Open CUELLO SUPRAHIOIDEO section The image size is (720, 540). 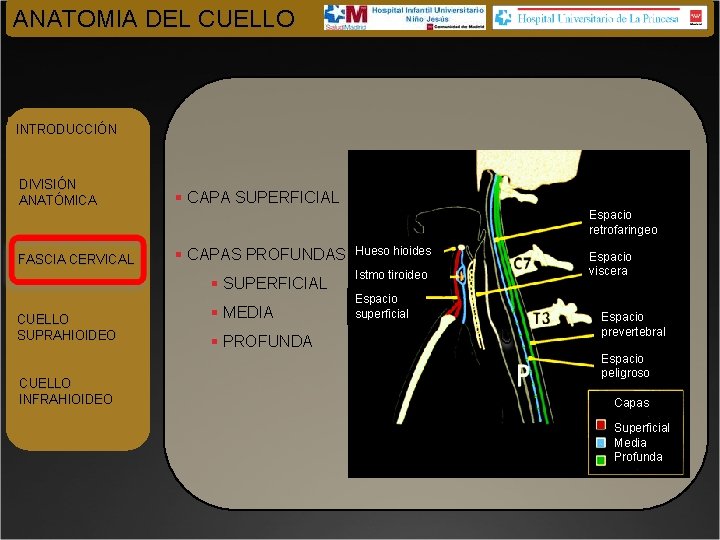(x=66, y=327)
